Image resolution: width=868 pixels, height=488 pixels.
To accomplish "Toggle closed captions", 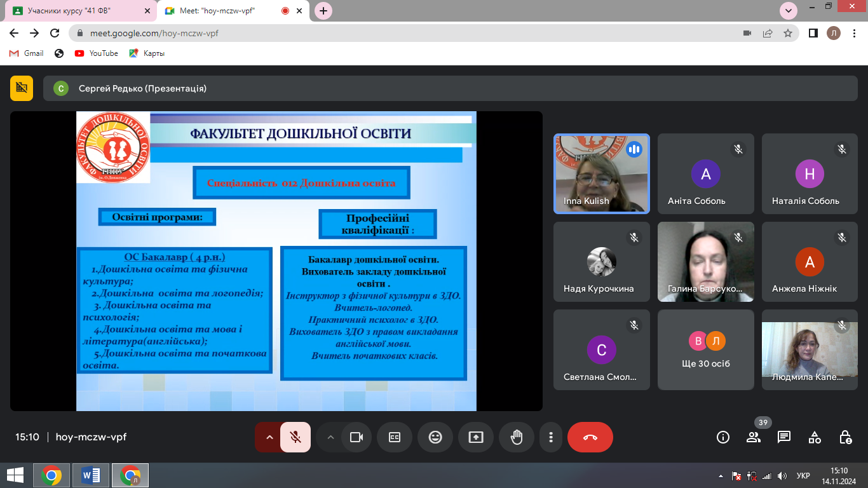I will click(395, 437).
